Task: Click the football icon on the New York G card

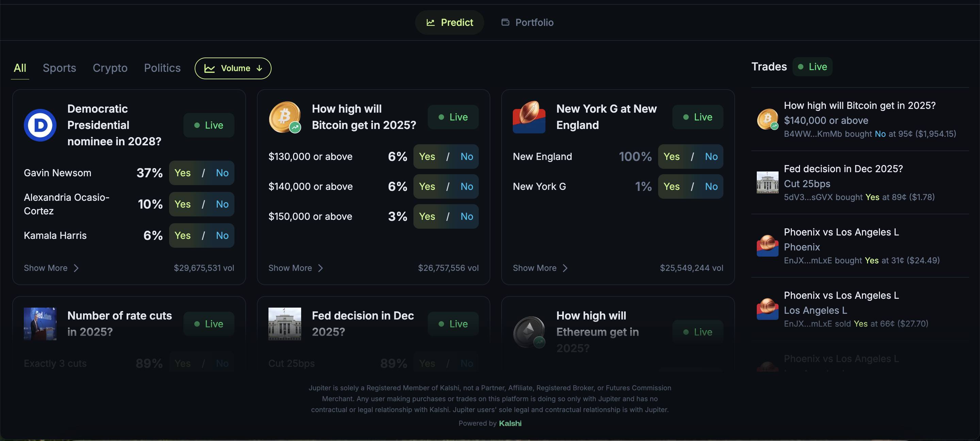Action: [529, 117]
